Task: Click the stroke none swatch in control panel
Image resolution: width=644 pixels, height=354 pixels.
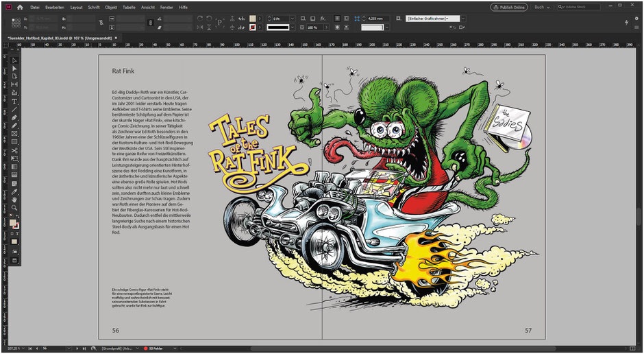Action: pos(253,27)
